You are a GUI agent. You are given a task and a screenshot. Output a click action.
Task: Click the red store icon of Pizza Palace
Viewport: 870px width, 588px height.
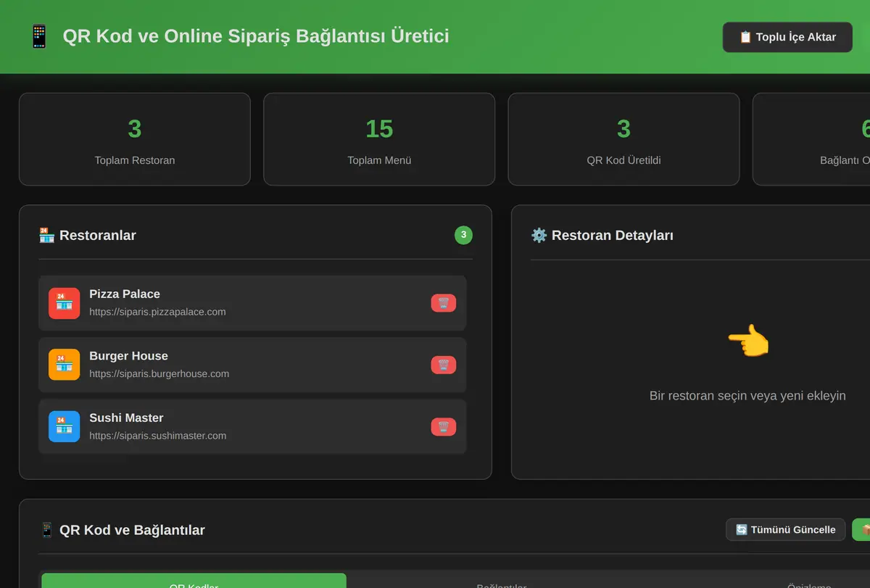click(64, 303)
